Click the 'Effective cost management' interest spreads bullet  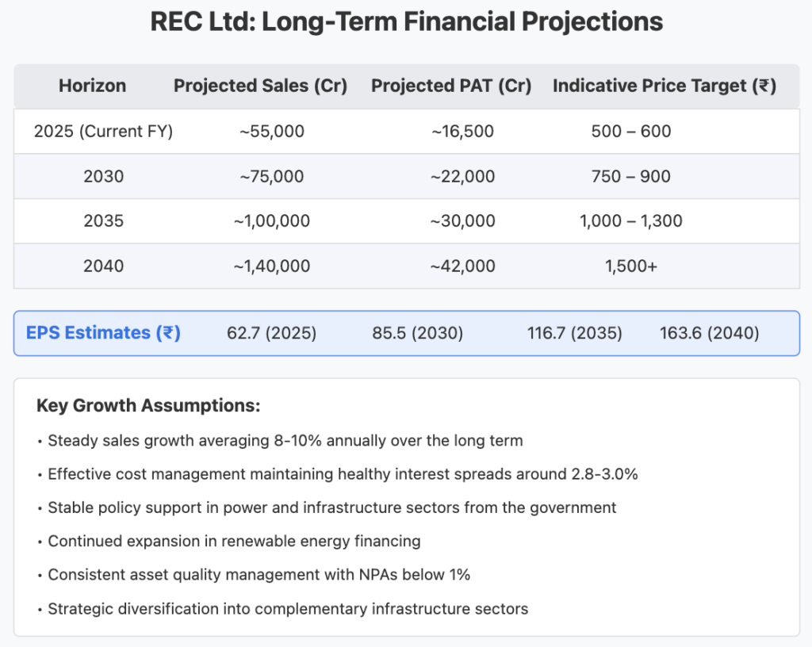338,475
